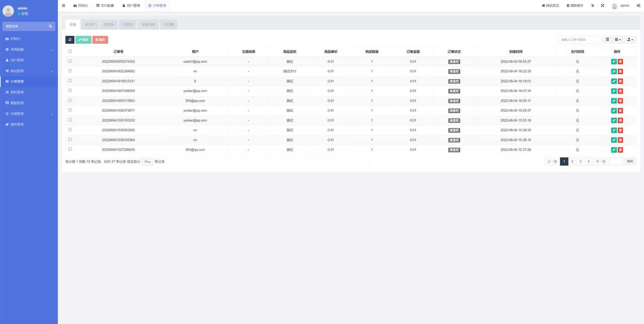Click the fullscreen icon in the top bar

tap(602, 6)
